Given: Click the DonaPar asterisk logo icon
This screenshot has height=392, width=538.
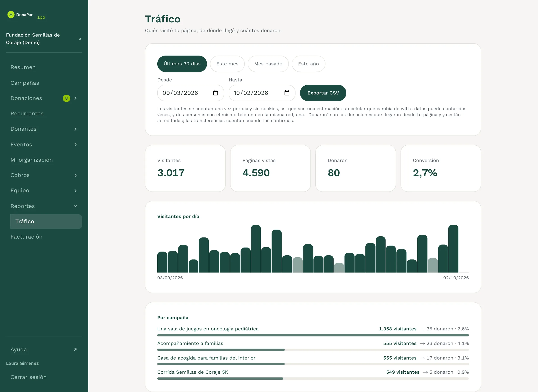Looking at the screenshot, I should (11, 15).
